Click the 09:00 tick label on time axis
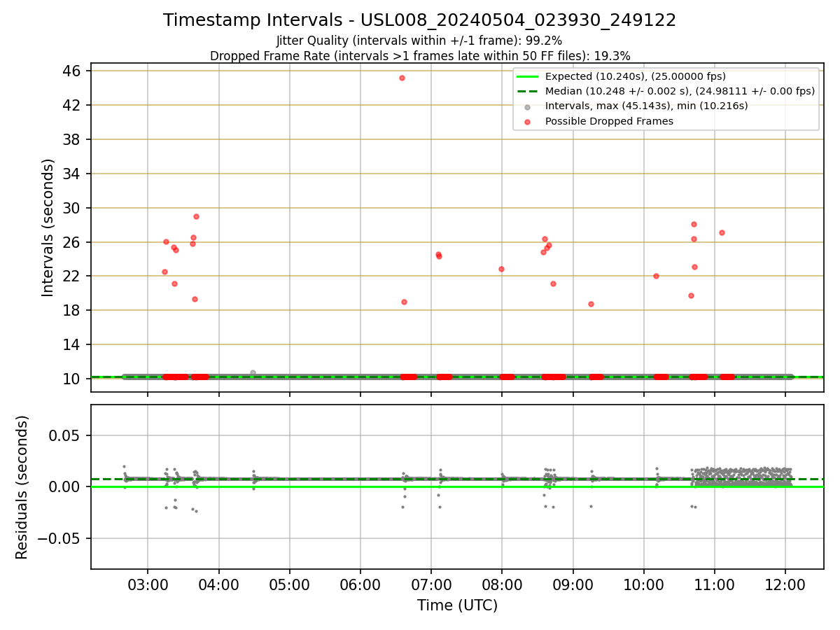840x630 pixels. point(573,584)
